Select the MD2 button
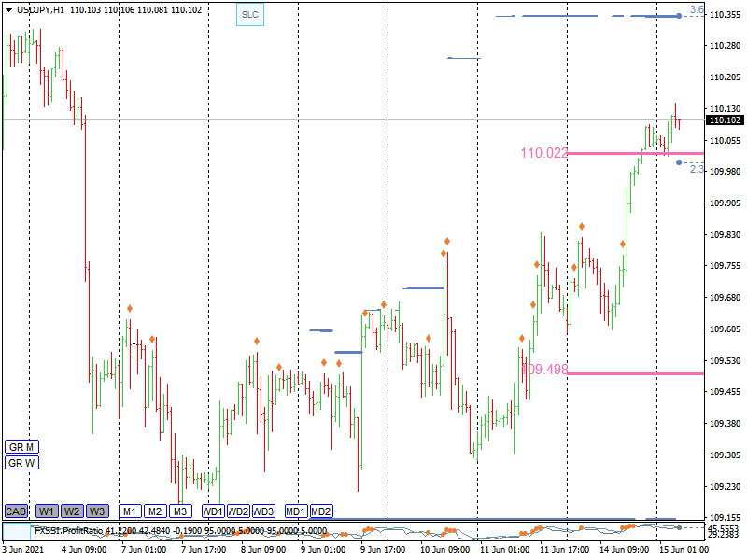This screenshot has width=747, height=560. [321, 511]
